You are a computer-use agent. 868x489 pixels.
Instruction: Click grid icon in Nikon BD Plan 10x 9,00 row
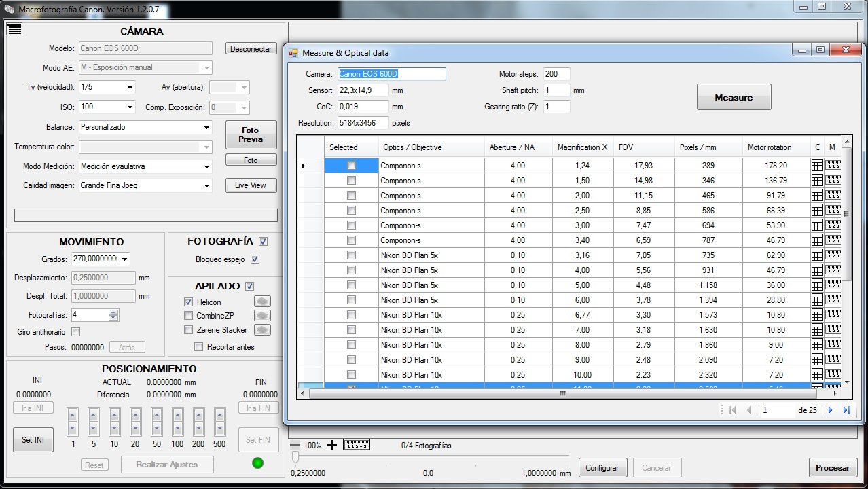point(817,359)
